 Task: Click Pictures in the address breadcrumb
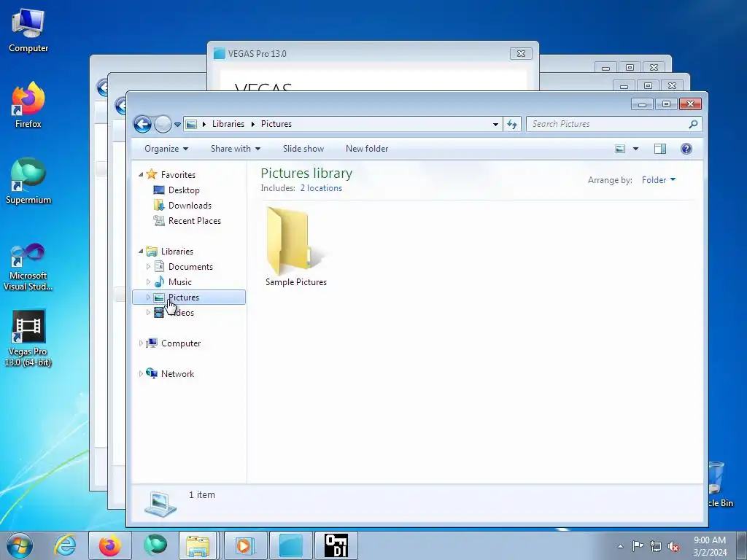point(276,124)
